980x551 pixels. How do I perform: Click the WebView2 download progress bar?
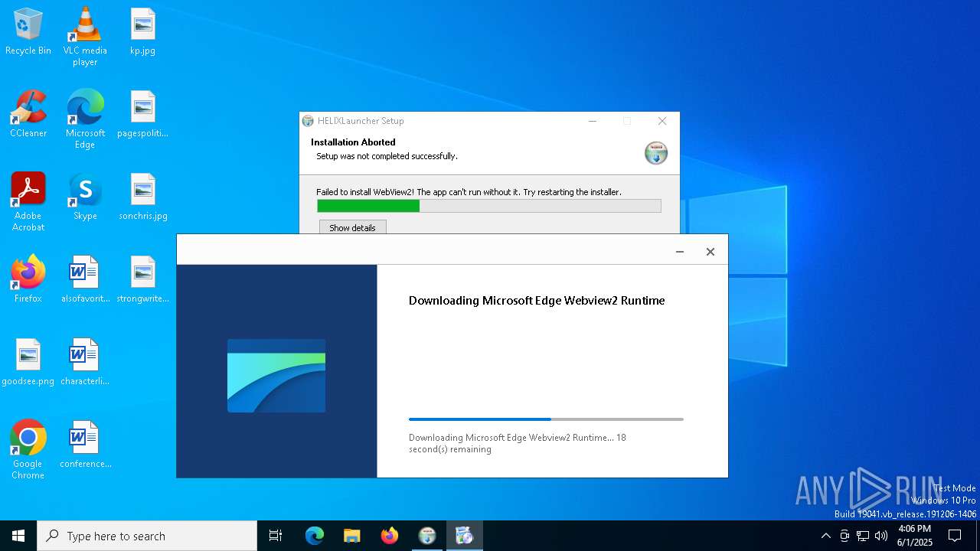click(546, 419)
